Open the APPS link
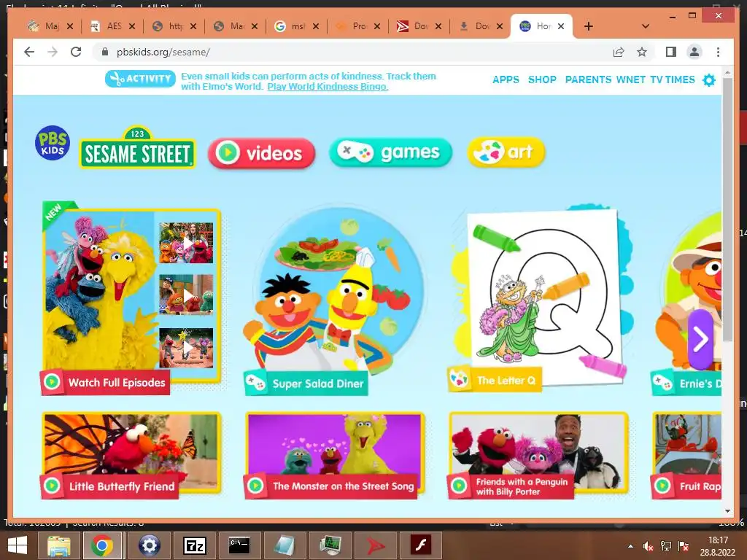Viewport: 747px width, 560px height. [x=506, y=79]
